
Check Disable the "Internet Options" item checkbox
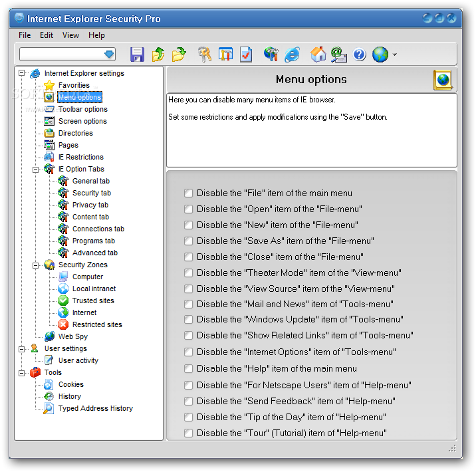point(189,352)
